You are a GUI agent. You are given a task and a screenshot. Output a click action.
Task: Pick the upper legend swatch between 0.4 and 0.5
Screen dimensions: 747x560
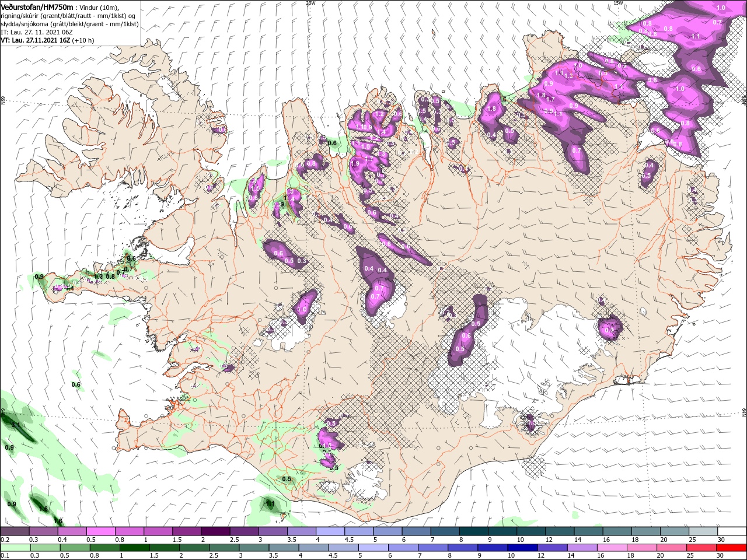(x=72, y=531)
